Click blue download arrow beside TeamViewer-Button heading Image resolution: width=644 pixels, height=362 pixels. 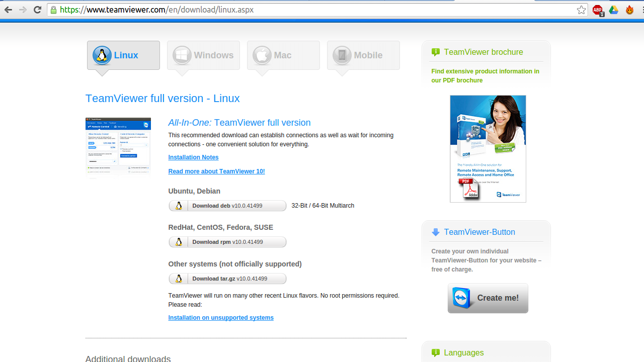(436, 232)
